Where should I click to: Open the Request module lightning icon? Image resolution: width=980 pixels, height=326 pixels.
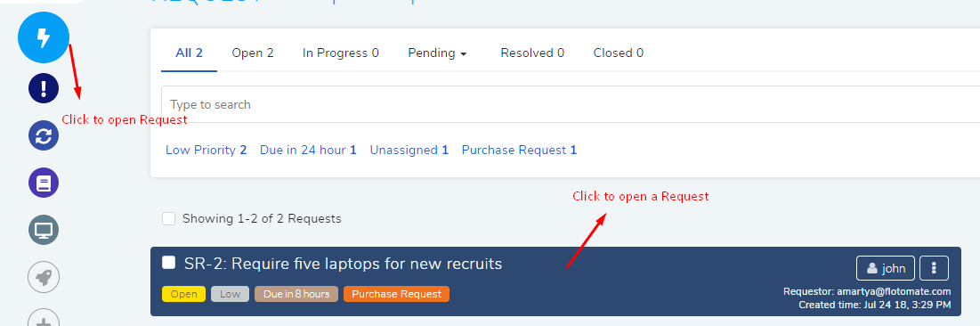click(x=43, y=37)
